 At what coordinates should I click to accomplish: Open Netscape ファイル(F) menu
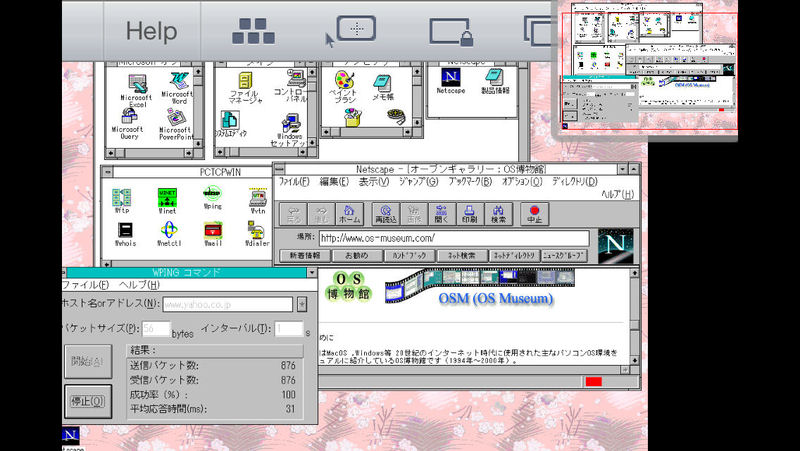[x=294, y=182]
